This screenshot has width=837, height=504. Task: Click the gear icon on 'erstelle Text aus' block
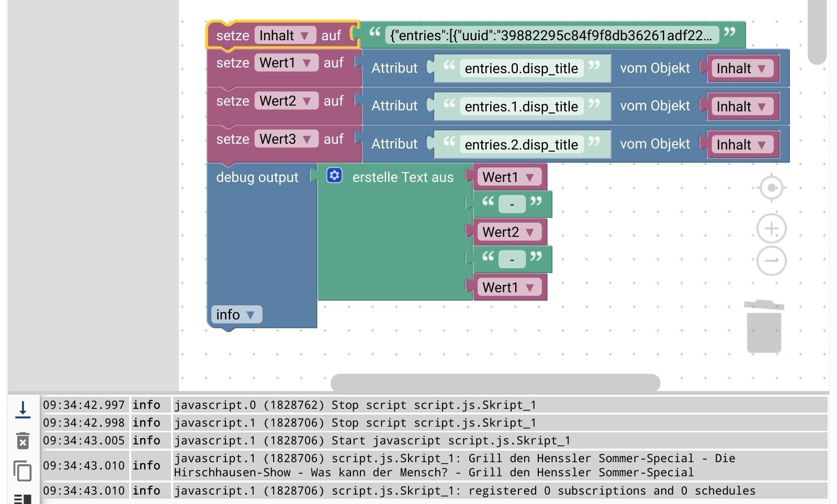(x=334, y=175)
